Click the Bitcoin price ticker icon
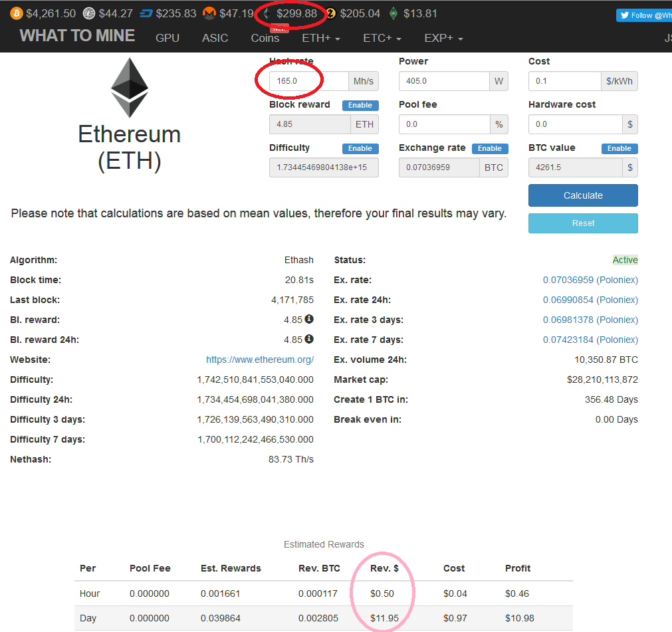 tap(17, 13)
